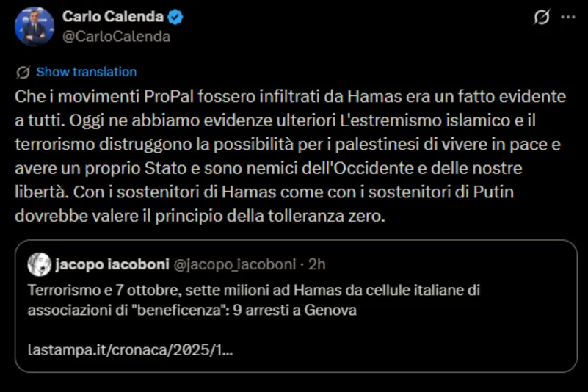Screen dimensions: 588x392
Task: Follow the lastampa.it/cronaca article link
Action: tap(130, 351)
